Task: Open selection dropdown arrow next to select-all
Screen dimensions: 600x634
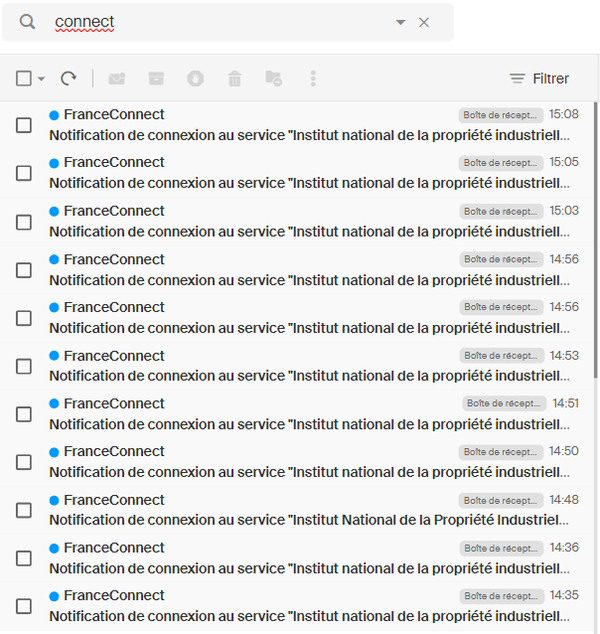Action: (41, 78)
